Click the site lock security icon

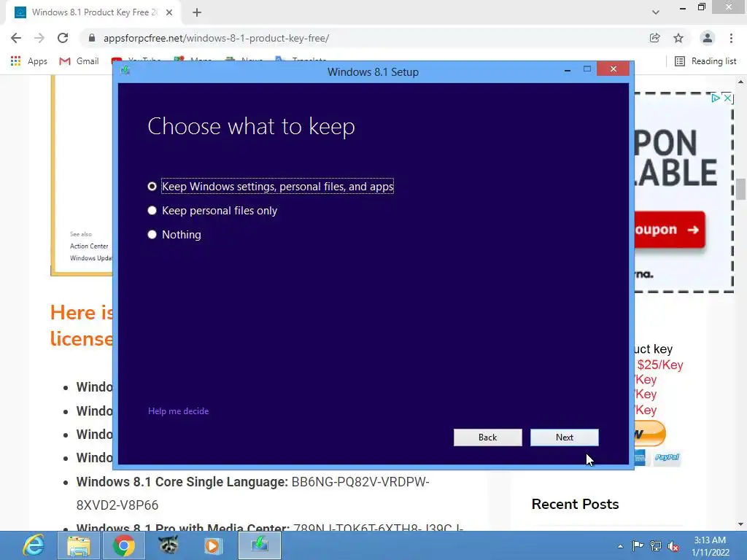click(92, 38)
